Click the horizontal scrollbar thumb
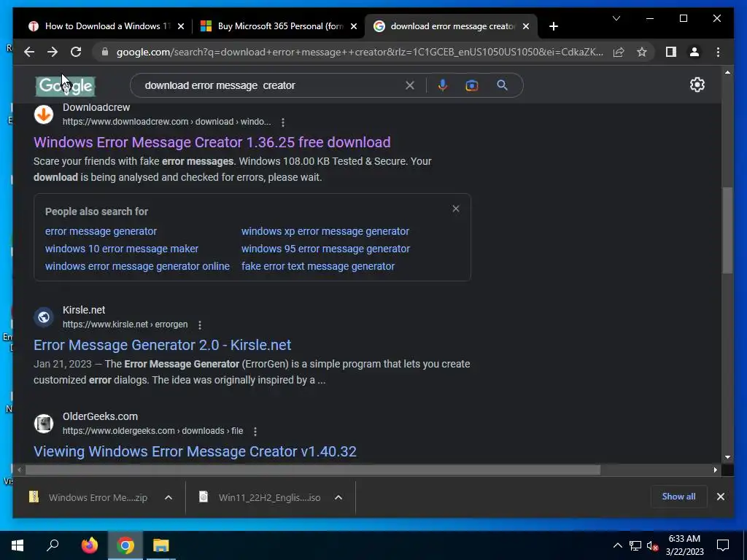Viewport: 747px width, 560px height. (x=312, y=470)
